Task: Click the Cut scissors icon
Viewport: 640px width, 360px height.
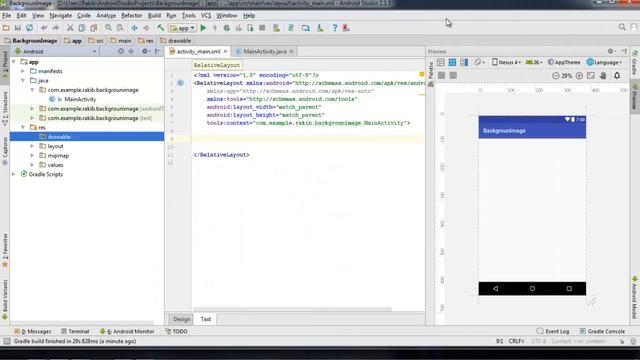Action: (70, 28)
